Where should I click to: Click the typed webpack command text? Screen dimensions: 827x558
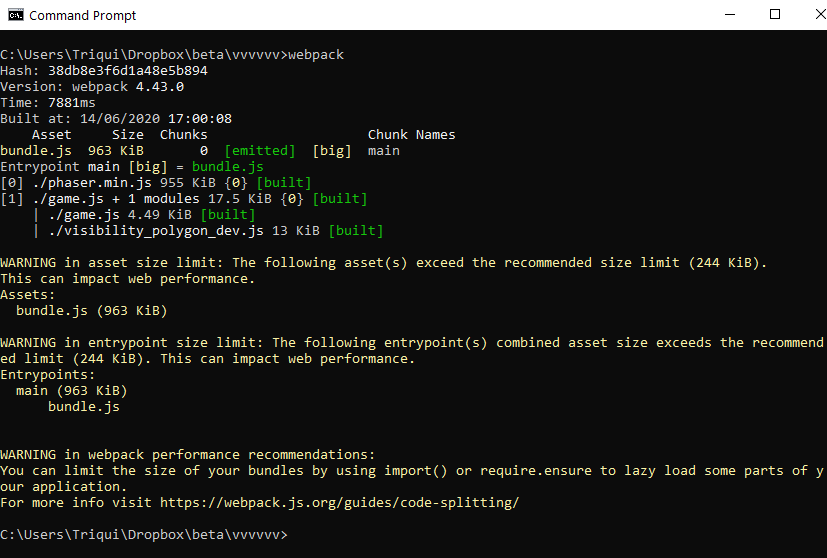316,55
